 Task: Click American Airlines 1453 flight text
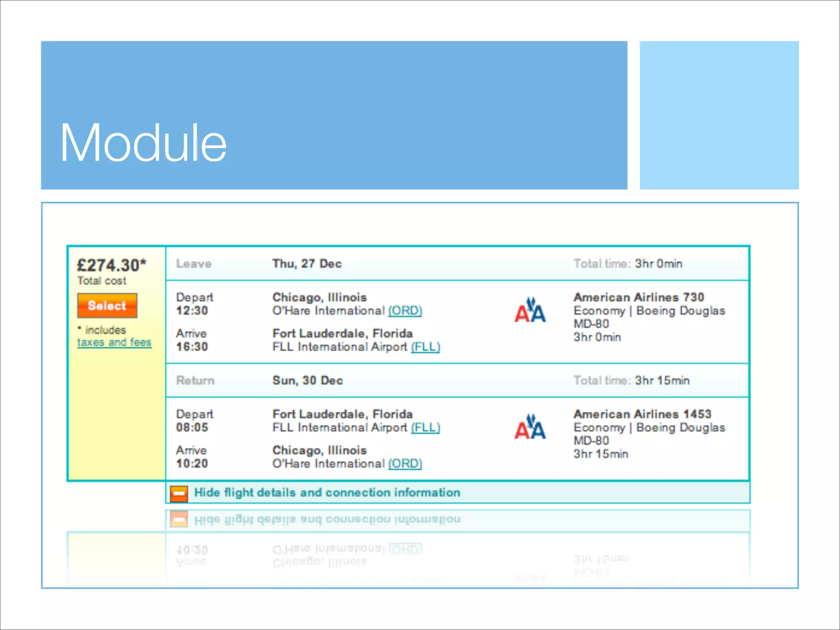tap(642, 414)
